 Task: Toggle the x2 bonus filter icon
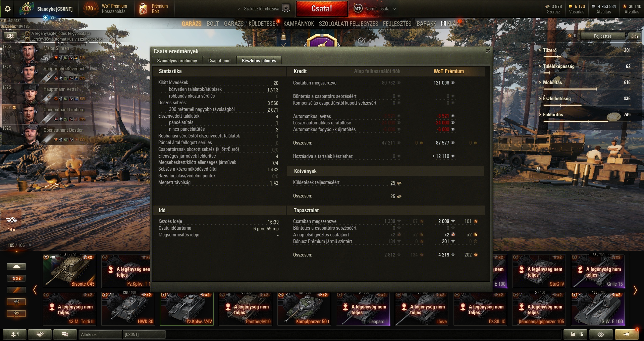pyautogui.click(x=16, y=278)
